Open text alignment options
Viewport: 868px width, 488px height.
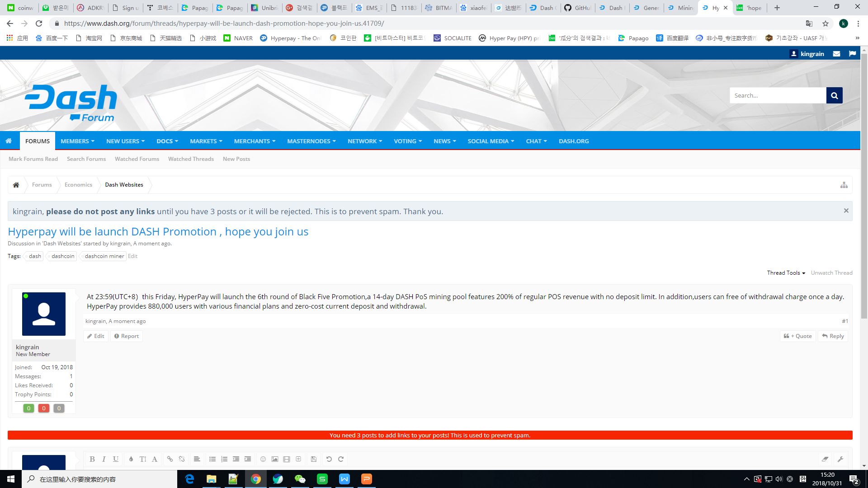197,459
